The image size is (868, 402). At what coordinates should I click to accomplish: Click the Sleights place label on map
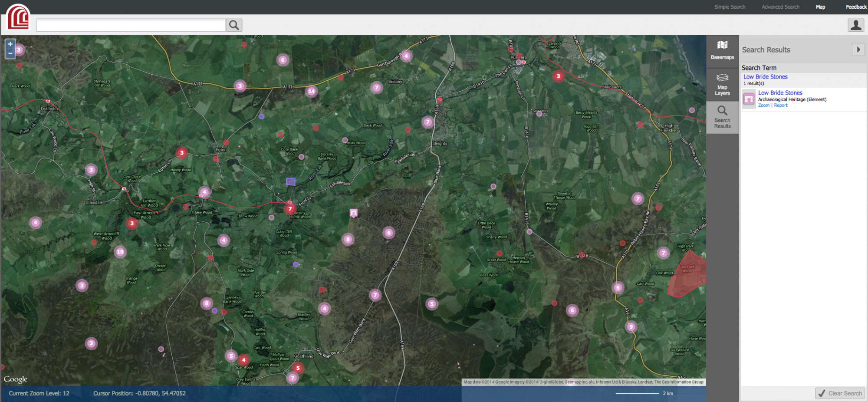coord(439,144)
